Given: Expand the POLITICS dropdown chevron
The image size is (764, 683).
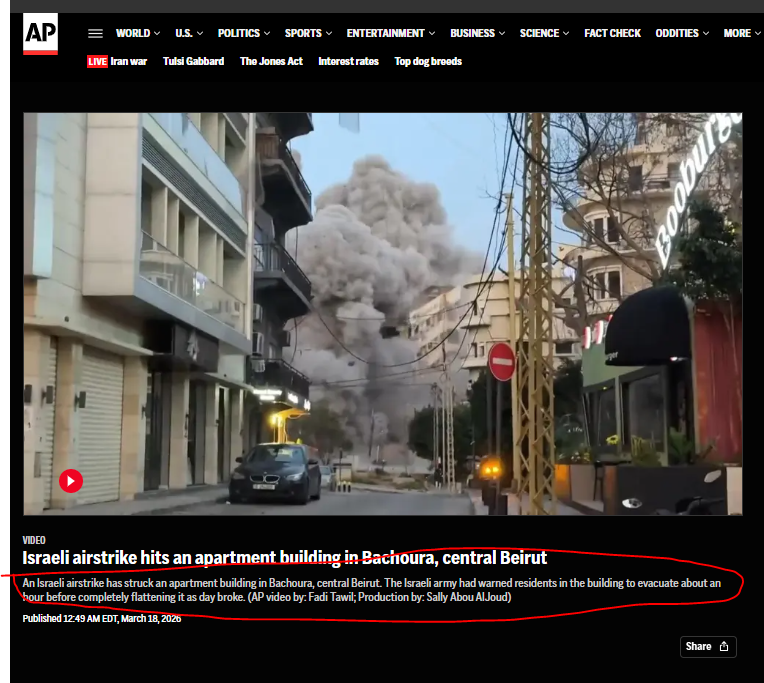Looking at the screenshot, I should [x=267, y=34].
